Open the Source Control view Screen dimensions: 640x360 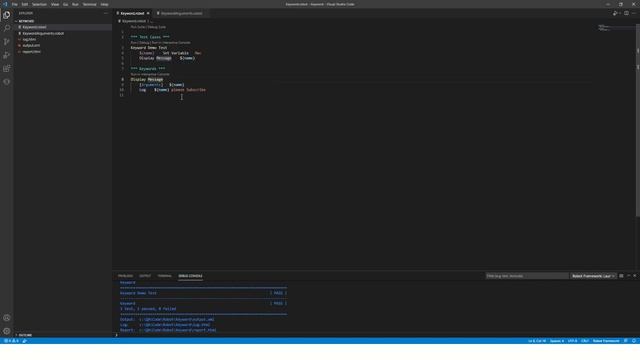coord(7,42)
